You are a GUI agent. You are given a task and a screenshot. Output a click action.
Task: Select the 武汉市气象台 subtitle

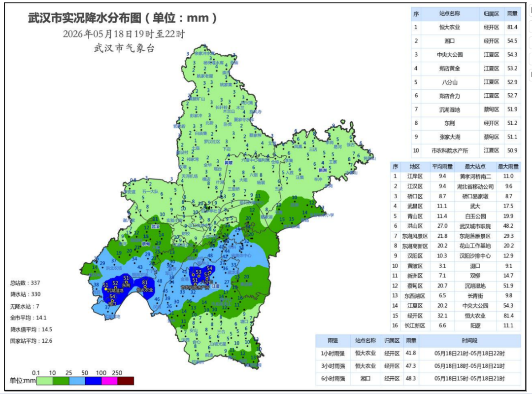[x=124, y=48]
